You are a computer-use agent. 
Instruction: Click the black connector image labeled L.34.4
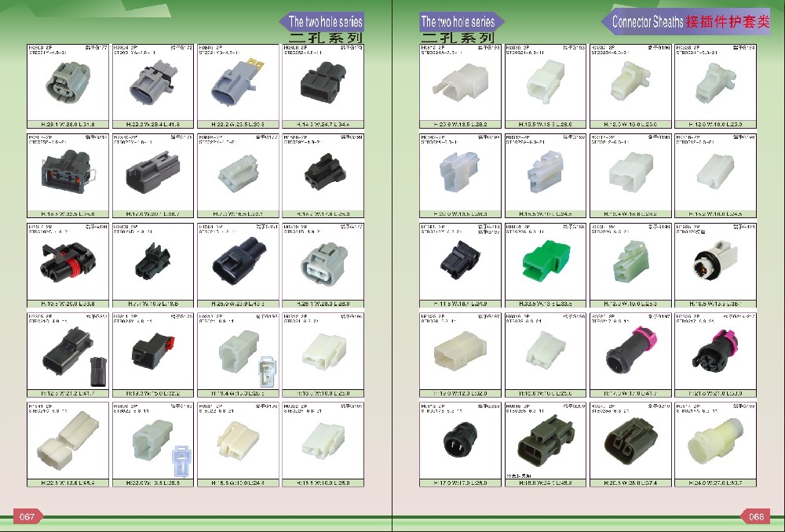click(323, 81)
